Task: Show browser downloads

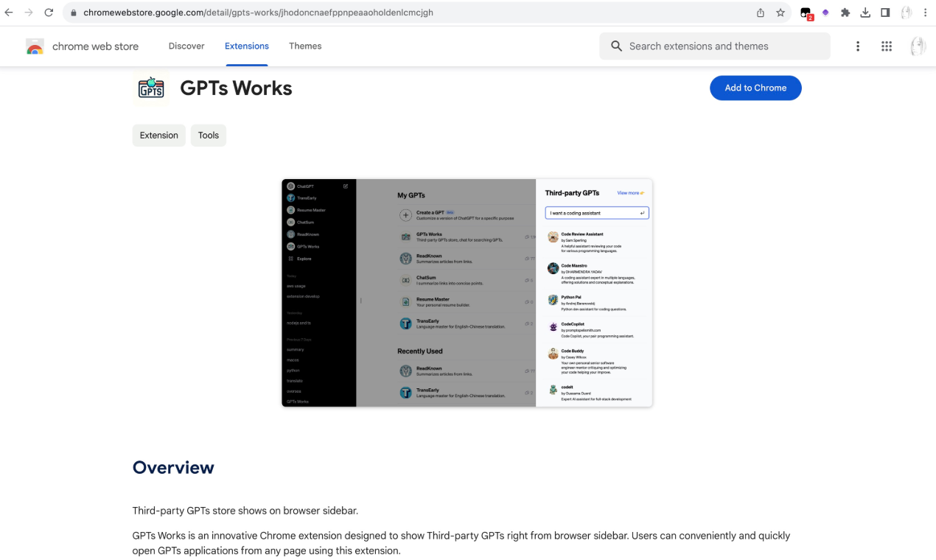Action: (x=865, y=13)
